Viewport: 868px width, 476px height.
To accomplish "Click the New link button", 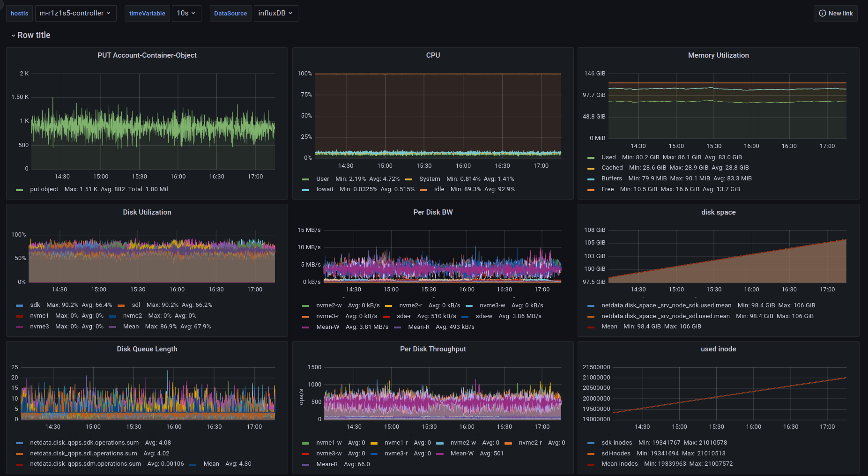I will (x=836, y=13).
